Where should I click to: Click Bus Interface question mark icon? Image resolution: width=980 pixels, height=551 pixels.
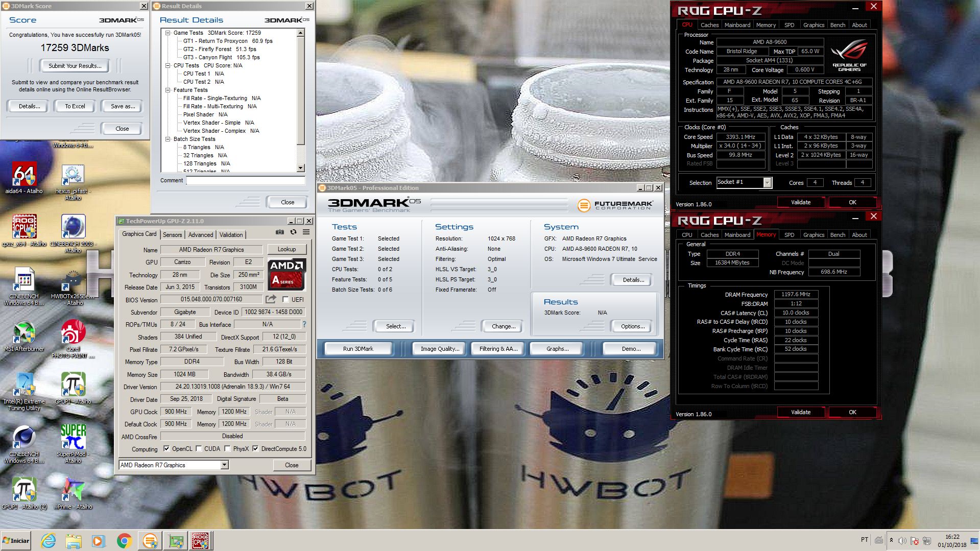pyautogui.click(x=304, y=324)
